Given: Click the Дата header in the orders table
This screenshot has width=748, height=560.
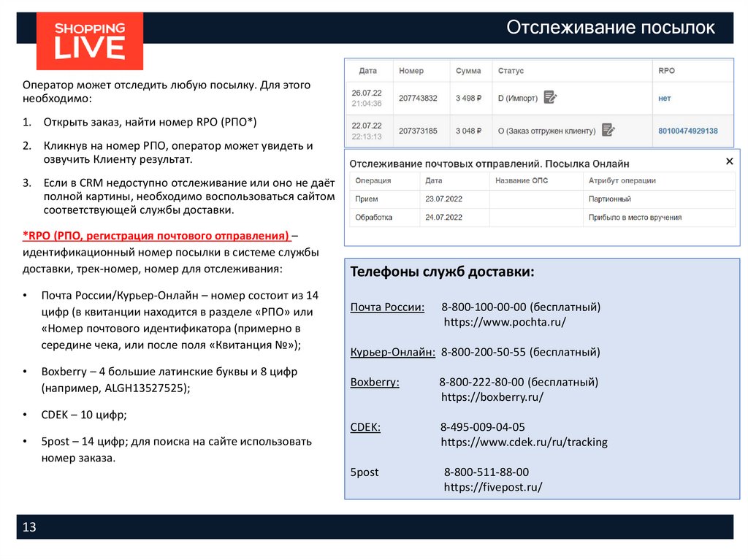Looking at the screenshot, I should (367, 71).
